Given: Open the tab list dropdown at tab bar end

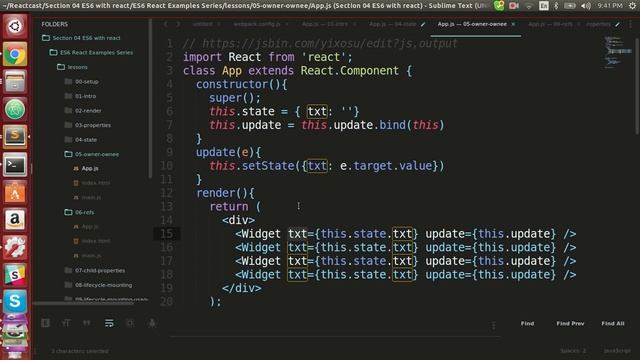Looking at the screenshot, I should (x=631, y=24).
